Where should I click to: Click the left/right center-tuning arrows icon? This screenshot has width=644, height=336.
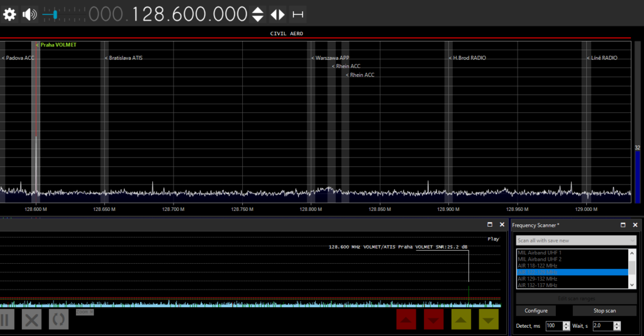tap(277, 15)
